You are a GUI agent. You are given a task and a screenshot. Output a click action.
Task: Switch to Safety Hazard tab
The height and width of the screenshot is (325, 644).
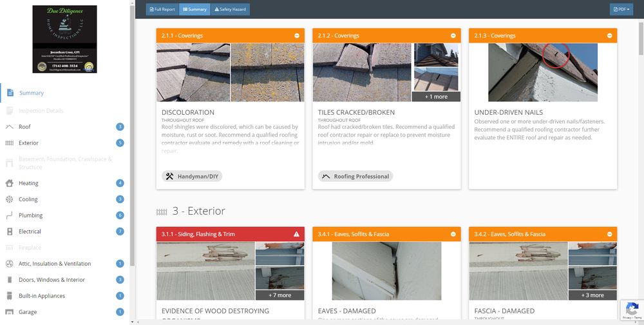230,10
